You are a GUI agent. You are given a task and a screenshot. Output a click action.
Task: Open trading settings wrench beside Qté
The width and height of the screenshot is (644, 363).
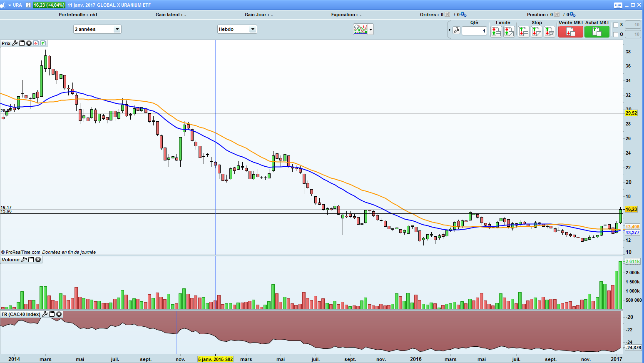(x=456, y=30)
